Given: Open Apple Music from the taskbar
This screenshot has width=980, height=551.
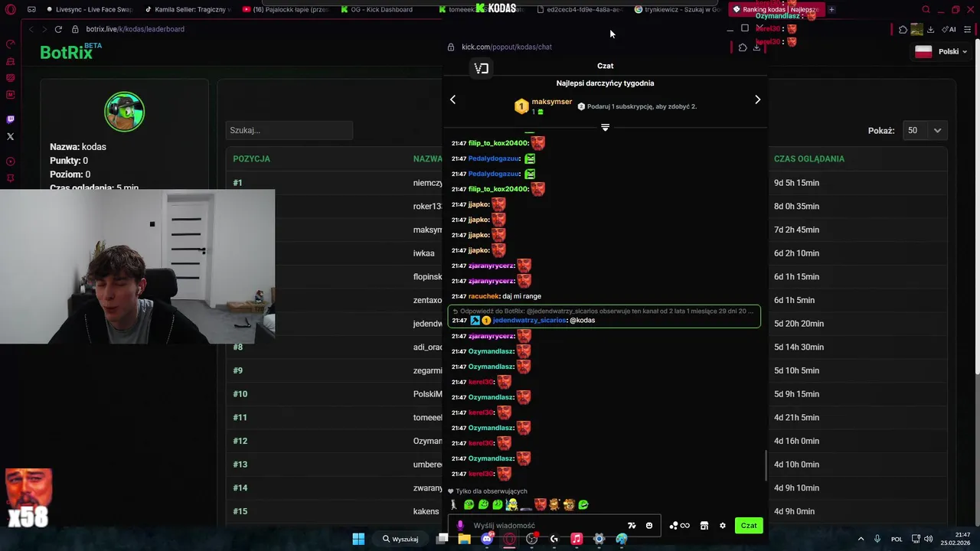Looking at the screenshot, I should (x=577, y=539).
